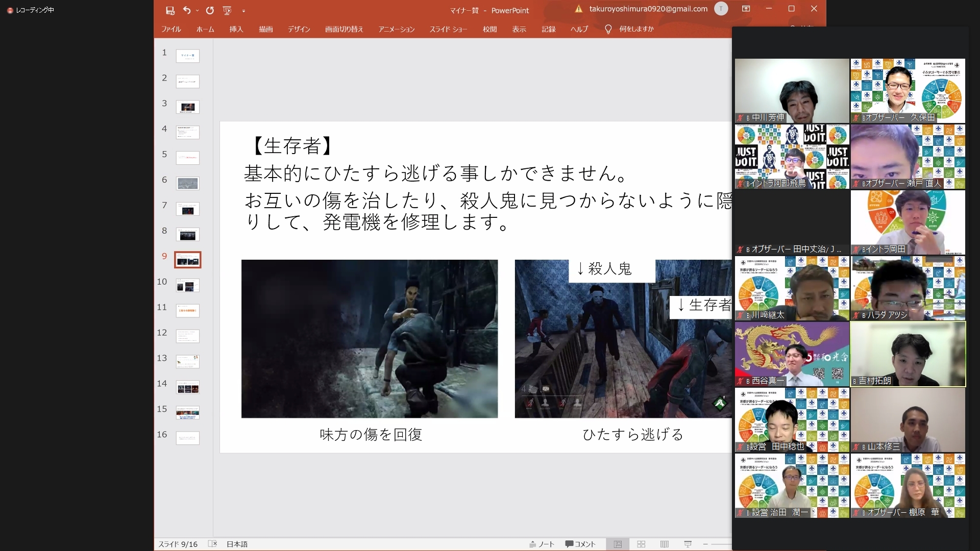Open Ribbon Display Options icon
This screenshot has width=980, height=551.
(x=746, y=9)
